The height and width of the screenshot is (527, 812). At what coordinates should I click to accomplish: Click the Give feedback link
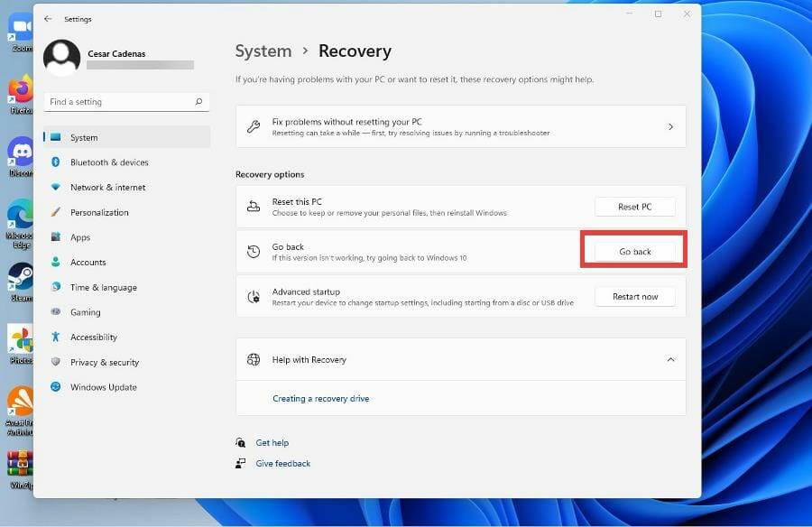pyautogui.click(x=282, y=463)
